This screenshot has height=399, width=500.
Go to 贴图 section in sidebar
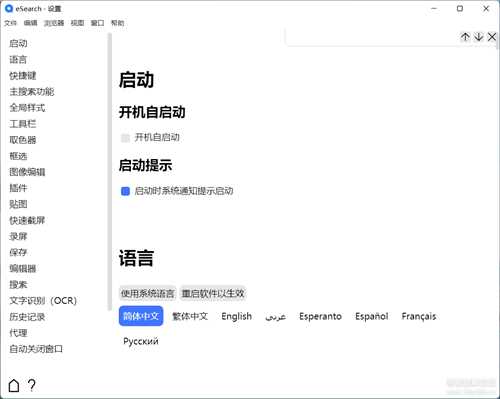click(x=18, y=204)
